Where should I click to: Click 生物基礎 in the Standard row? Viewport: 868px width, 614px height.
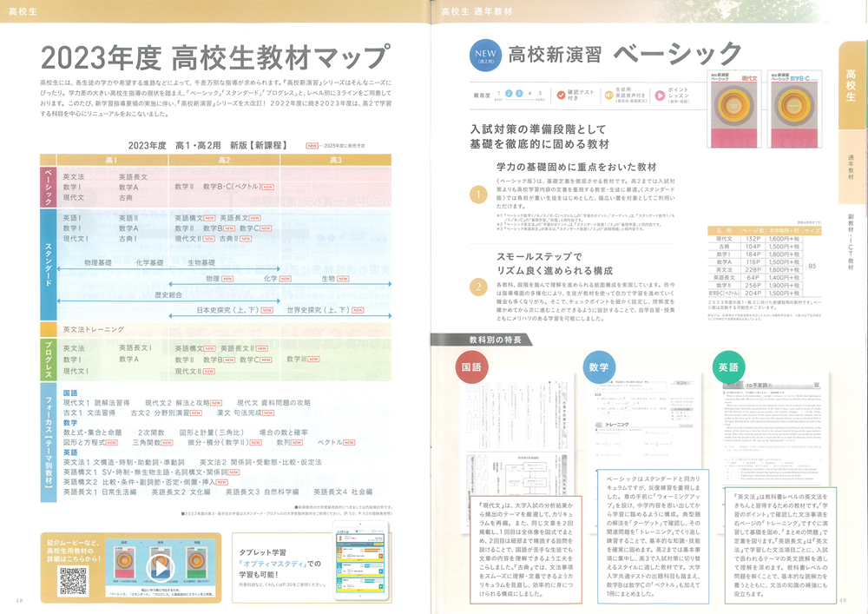click(201, 262)
